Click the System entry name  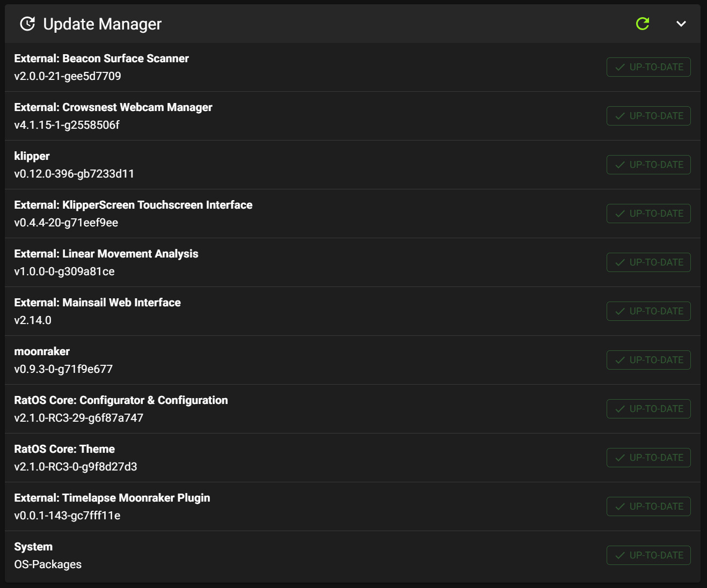33,547
